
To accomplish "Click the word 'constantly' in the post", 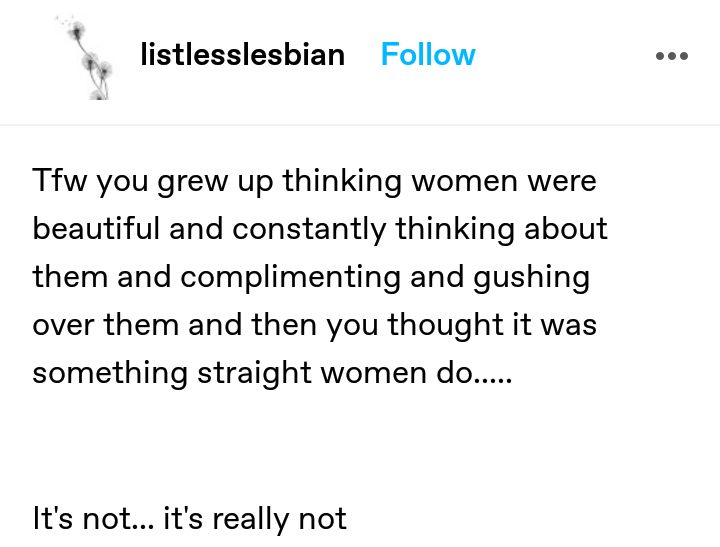I will tap(309, 230).
